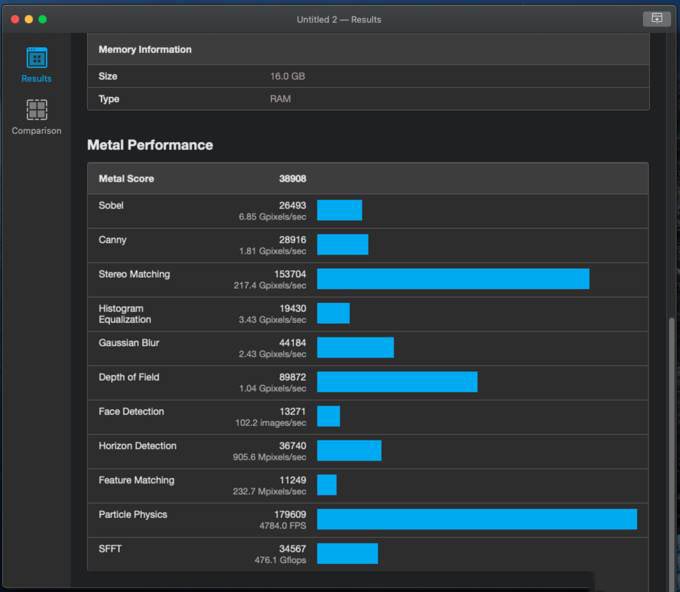Click the Face Detection blue score bar
This screenshot has height=592, width=680.
[x=329, y=416]
